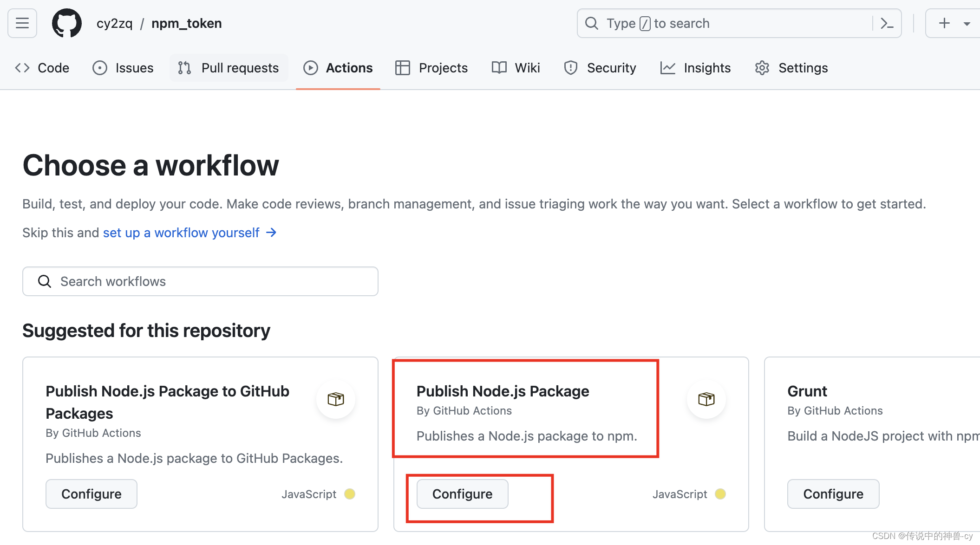The width and height of the screenshot is (980, 545).
Task: Click package icon on Publish Node.js Package card
Action: 706,399
